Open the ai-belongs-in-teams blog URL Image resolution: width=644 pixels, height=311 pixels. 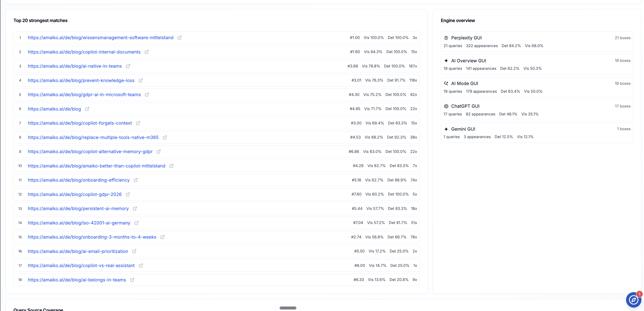pos(77,280)
